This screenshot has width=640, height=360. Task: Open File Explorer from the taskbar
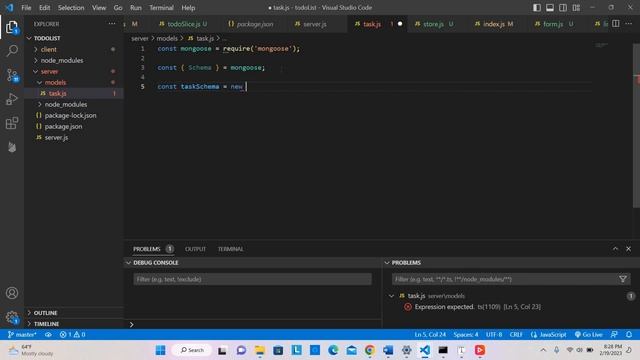(x=260, y=350)
